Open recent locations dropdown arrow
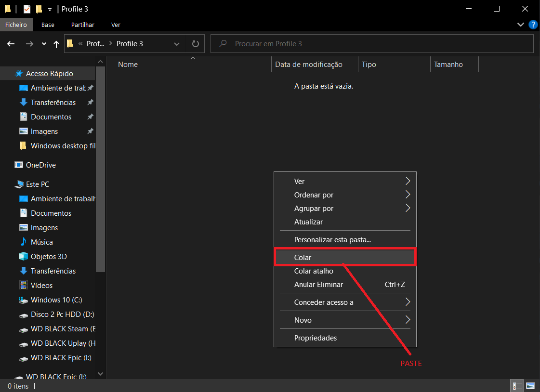This screenshot has height=392, width=540. click(x=44, y=44)
